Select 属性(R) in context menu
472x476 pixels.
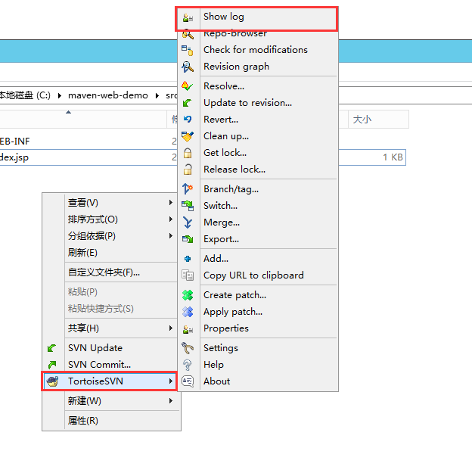tap(111, 421)
